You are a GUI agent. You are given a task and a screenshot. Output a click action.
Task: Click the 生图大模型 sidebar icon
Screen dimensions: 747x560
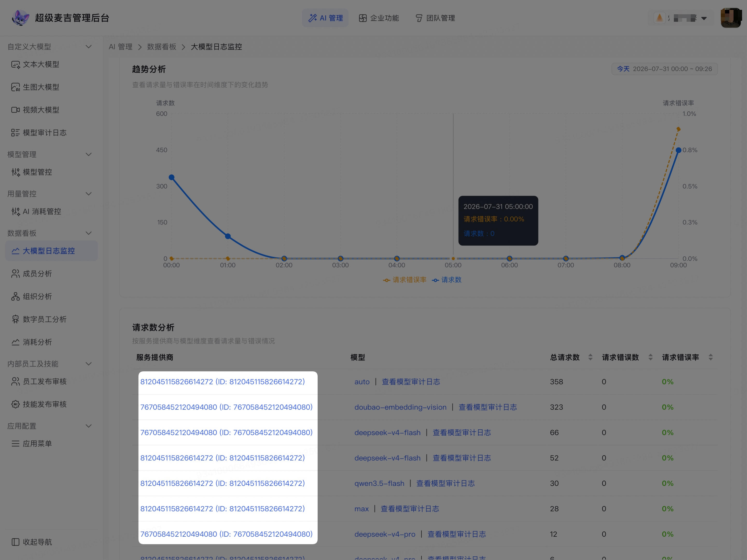pyautogui.click(x=16, y=87)
